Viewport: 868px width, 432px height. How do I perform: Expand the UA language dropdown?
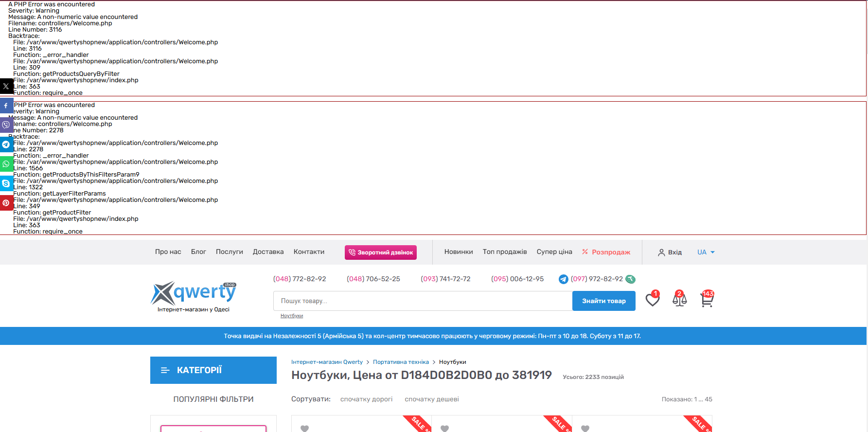point(706,252)
